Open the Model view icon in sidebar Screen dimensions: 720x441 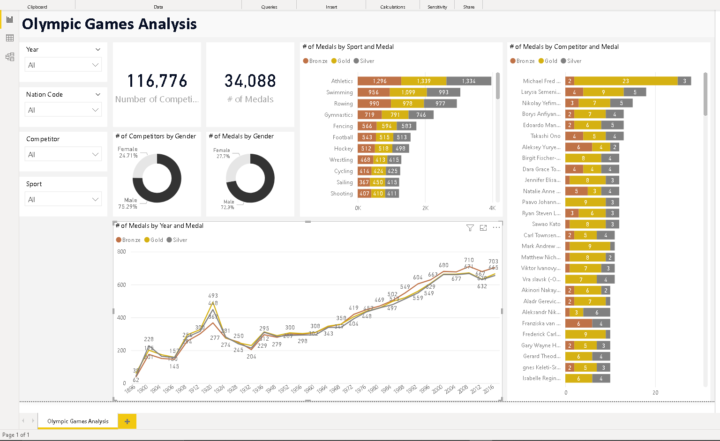[x=10, y=57]
